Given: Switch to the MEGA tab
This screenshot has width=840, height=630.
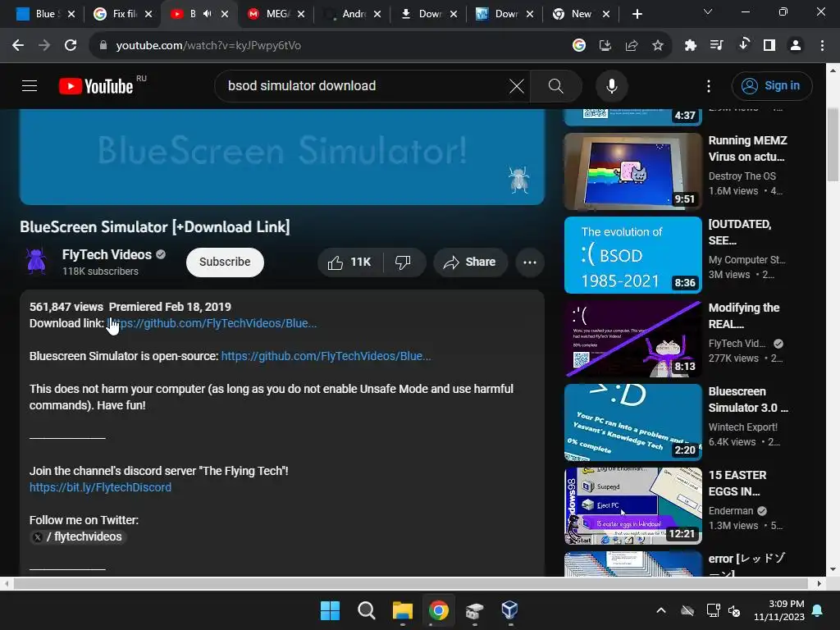Looking at the screenshot, I should [276, 14].
